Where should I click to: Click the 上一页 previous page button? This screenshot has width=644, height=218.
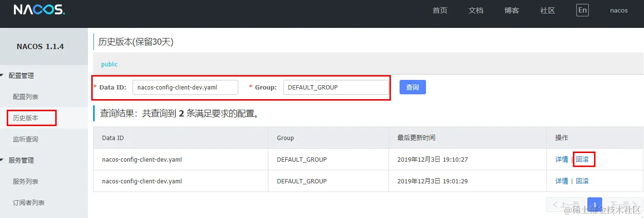tap(566, 204)
